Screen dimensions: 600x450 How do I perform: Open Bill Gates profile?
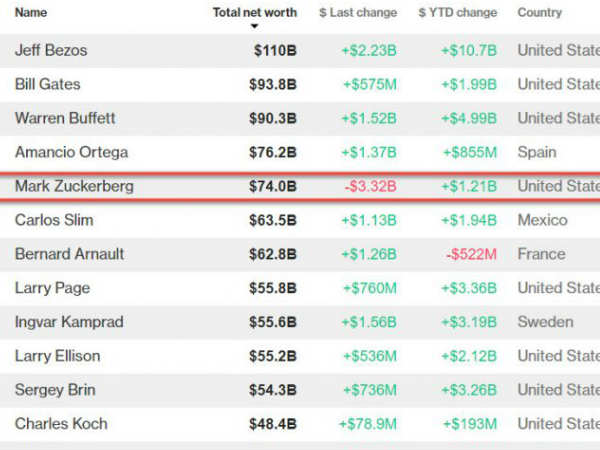point(48,84)
